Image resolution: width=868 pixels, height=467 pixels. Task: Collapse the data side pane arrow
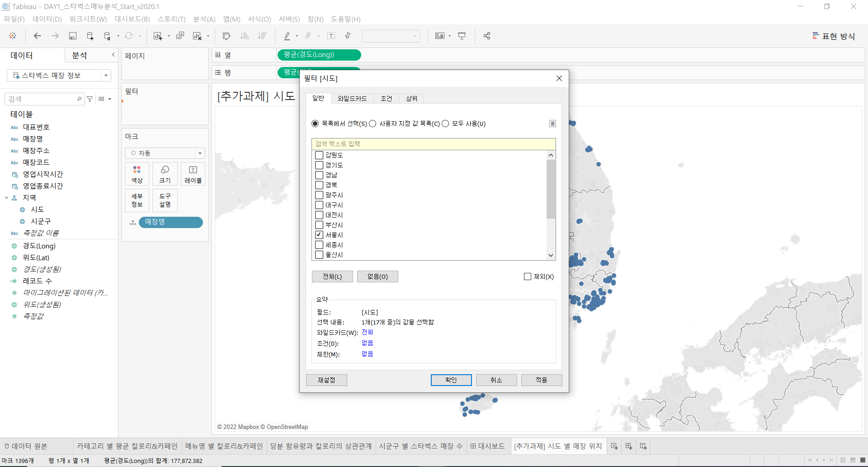click(113, 55)
